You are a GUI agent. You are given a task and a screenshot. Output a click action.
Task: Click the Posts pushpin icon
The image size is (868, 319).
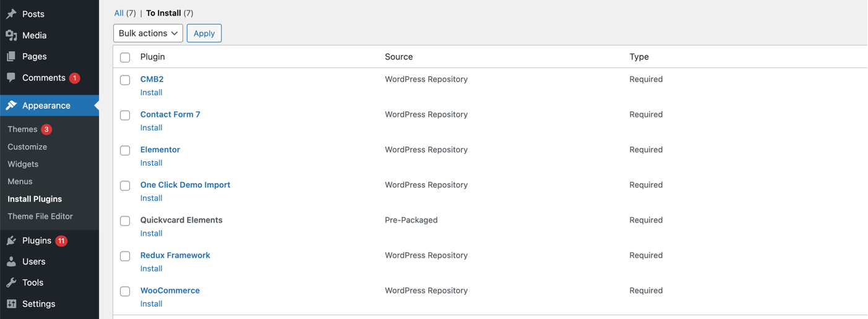click(11, 14)
